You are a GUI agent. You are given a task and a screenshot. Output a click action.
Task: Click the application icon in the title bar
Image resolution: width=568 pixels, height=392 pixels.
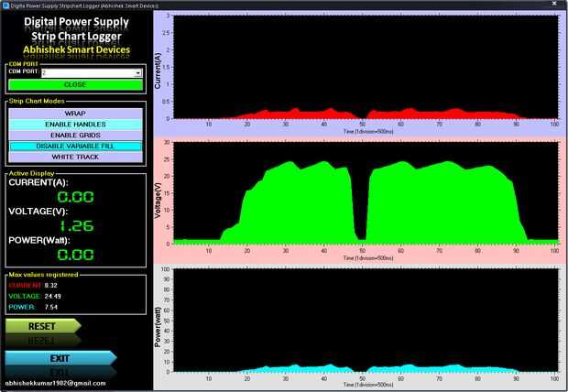(x=5, y=5)
